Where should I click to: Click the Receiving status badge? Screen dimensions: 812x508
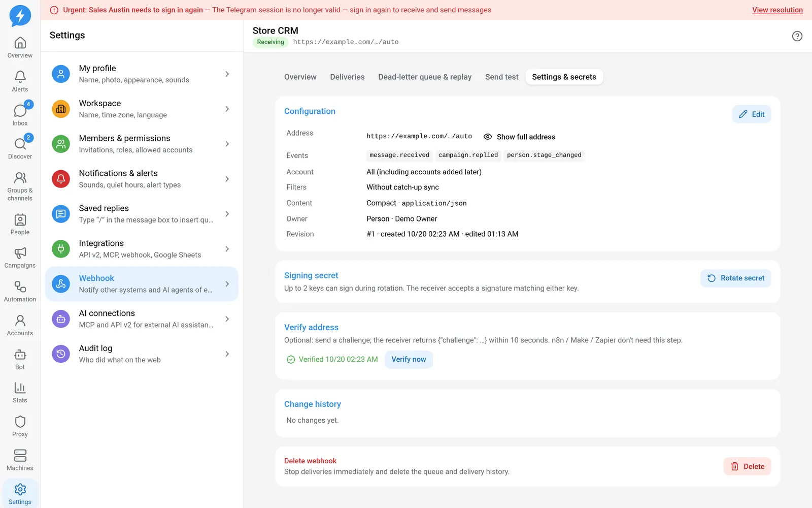click(270, 42)
